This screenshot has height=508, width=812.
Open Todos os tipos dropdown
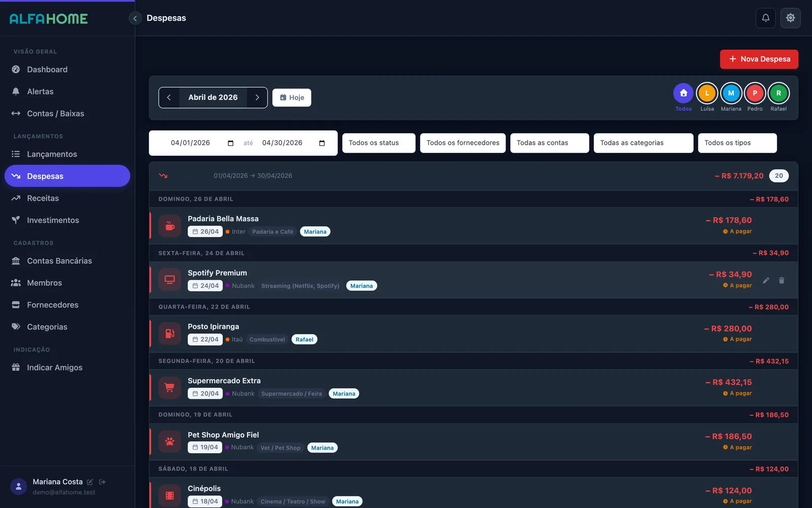pyautogui.click(x=737, y=143)
